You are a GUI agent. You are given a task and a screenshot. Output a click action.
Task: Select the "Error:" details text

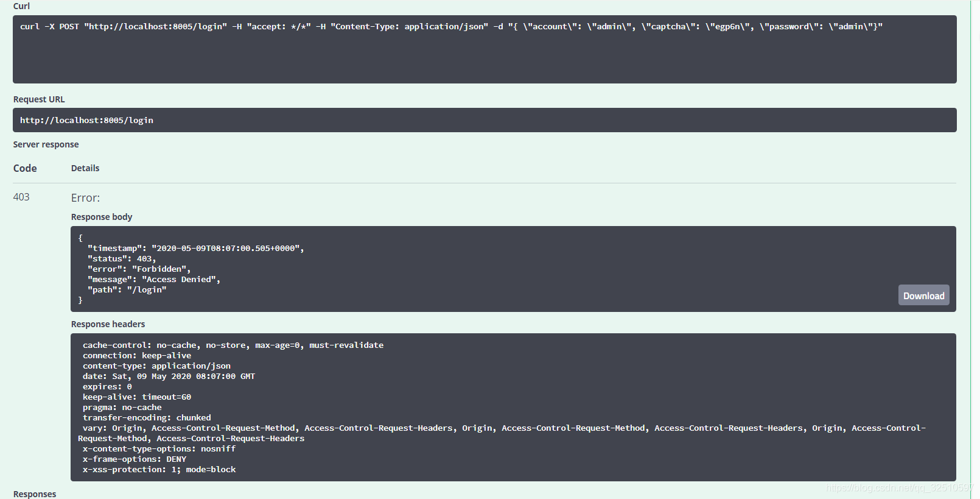(x=85, y=198)
